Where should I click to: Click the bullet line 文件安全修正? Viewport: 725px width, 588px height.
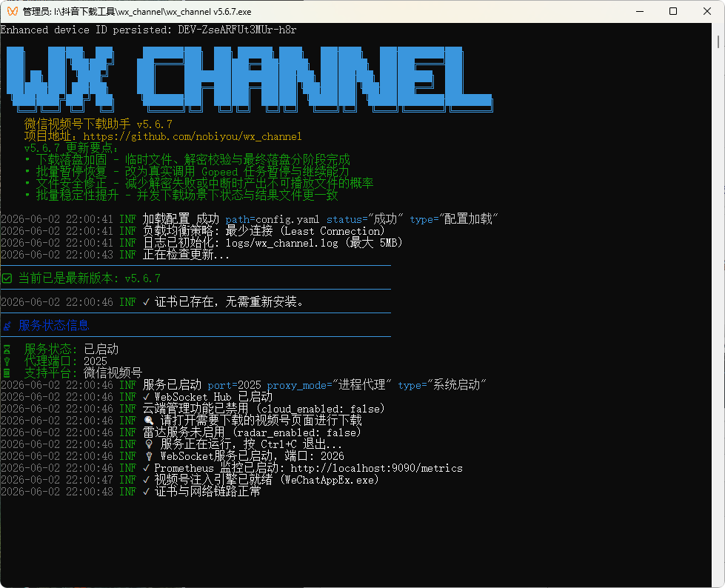coord(198,184)
